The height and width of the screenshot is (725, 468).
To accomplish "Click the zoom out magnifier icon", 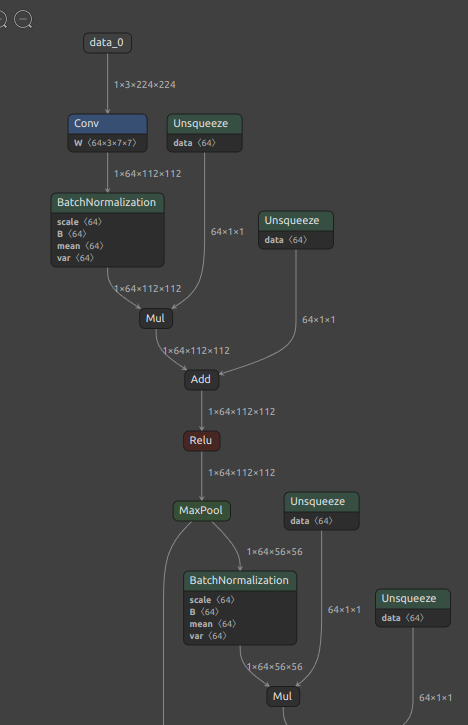I will (x=23, y=19).
